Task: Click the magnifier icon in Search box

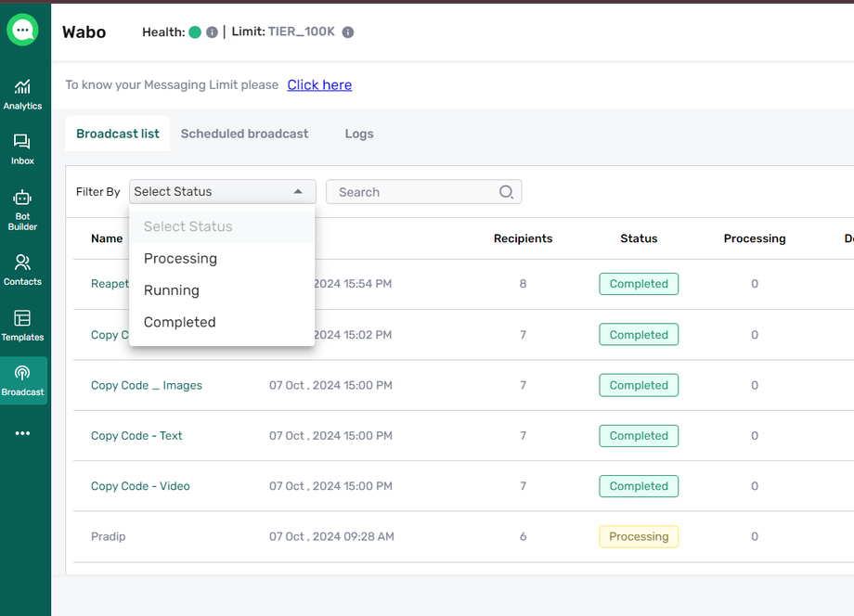Action: pos(506,192)
